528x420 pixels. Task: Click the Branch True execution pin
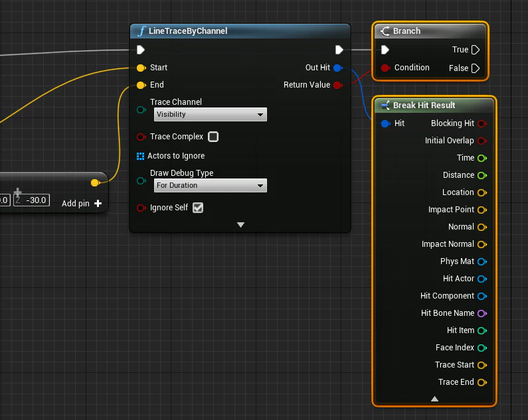pyautogui.click(x=476, y=50)
